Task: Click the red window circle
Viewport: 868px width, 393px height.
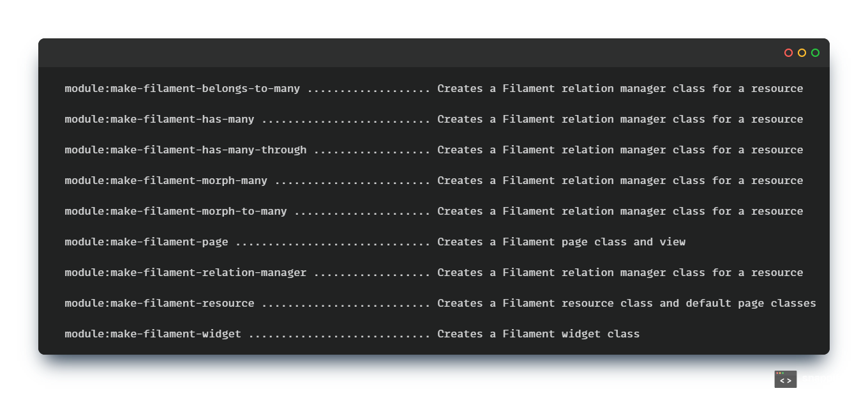Action: click(788, 53)
